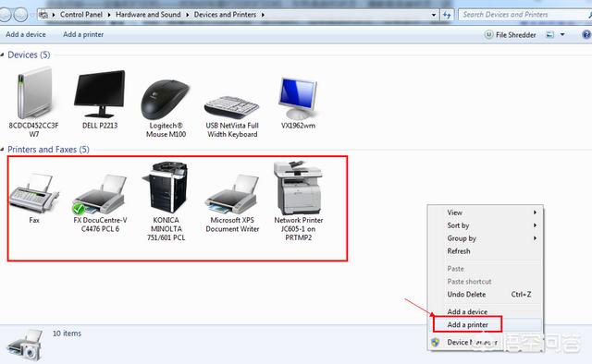Expand the arrow after Control Panel breadcrumb
The width and height of the screenshot is (592, 364).
[x=109, y=15]
